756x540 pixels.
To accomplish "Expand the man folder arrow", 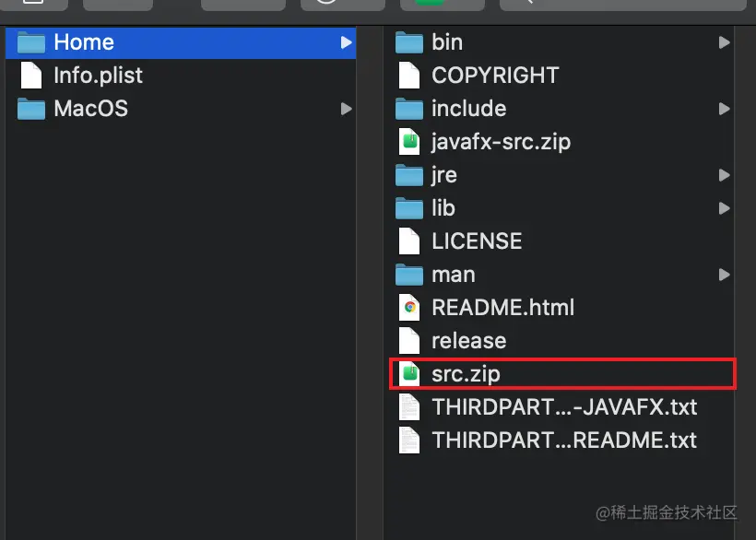I will click(x=724, y=275).
